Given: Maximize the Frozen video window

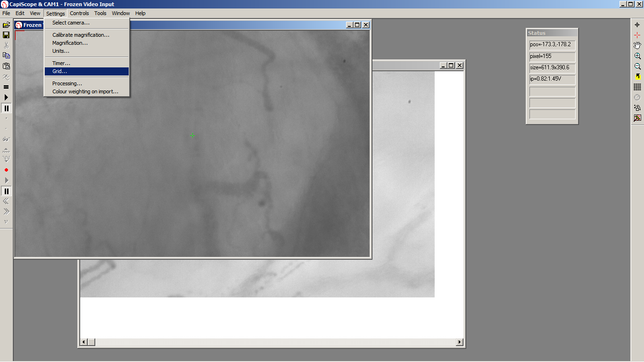Looking at the screenshot, I should (x=357, y=25).
